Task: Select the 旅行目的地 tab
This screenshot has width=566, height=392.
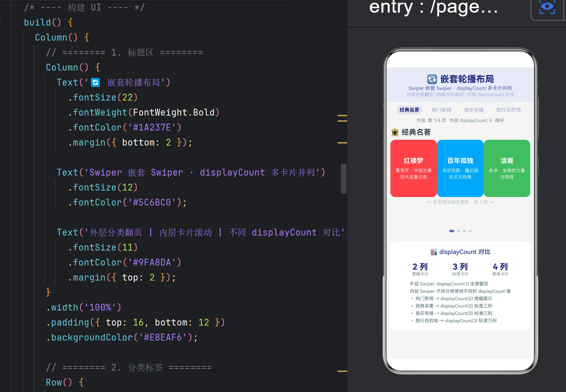Action: [x=508, y=110]
